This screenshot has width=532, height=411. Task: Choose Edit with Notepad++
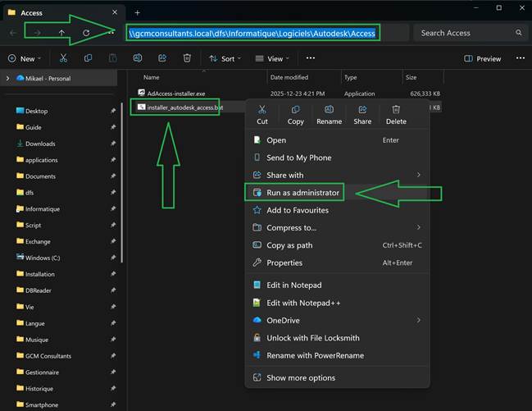click(338, 303)
